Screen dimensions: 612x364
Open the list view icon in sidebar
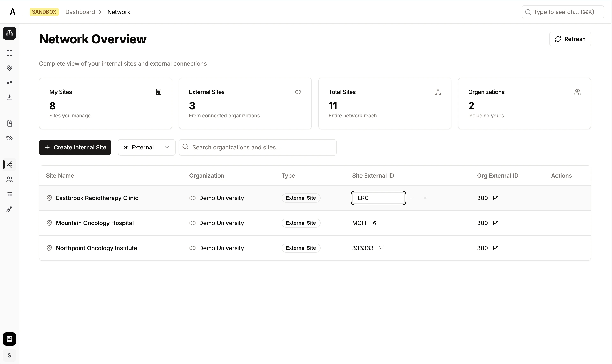pyautogui.click(x=9, y=194)
